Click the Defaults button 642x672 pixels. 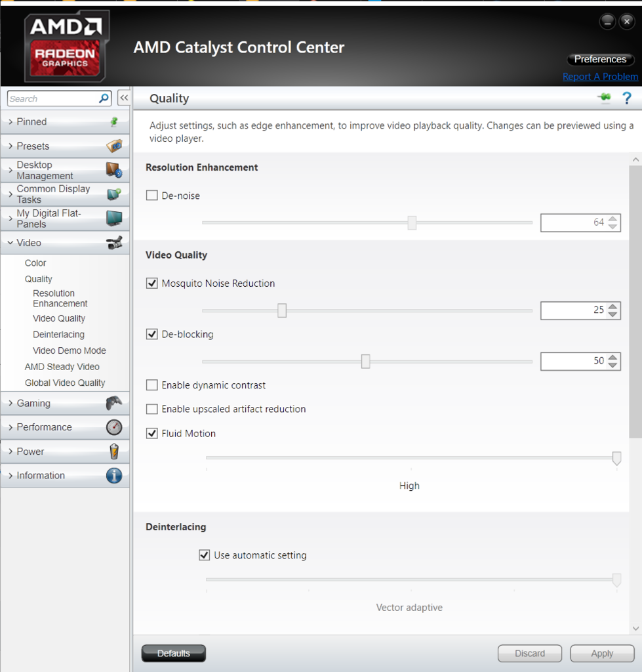(174, 653)
